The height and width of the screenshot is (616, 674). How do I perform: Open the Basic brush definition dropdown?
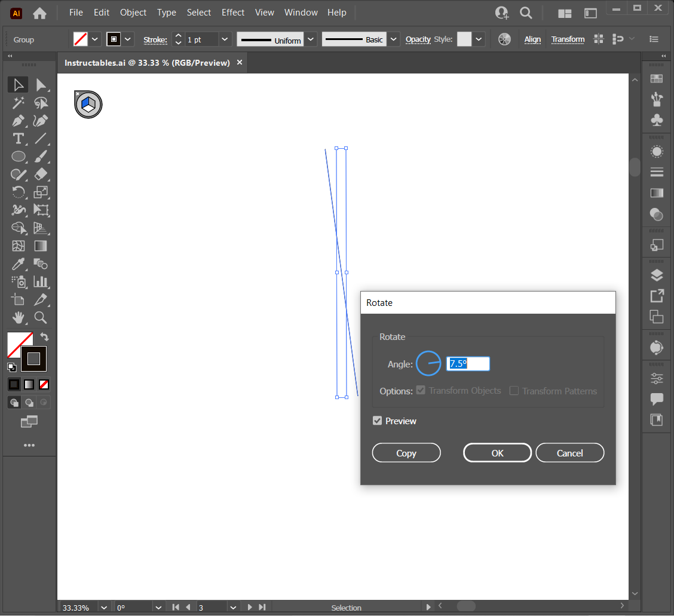click(393, 39)
